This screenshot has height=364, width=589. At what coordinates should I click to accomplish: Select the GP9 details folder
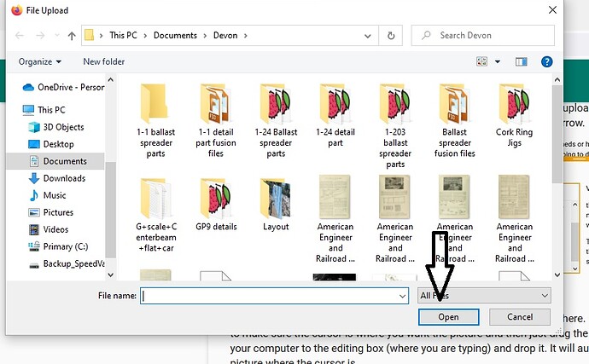click(x=216, y=205)
